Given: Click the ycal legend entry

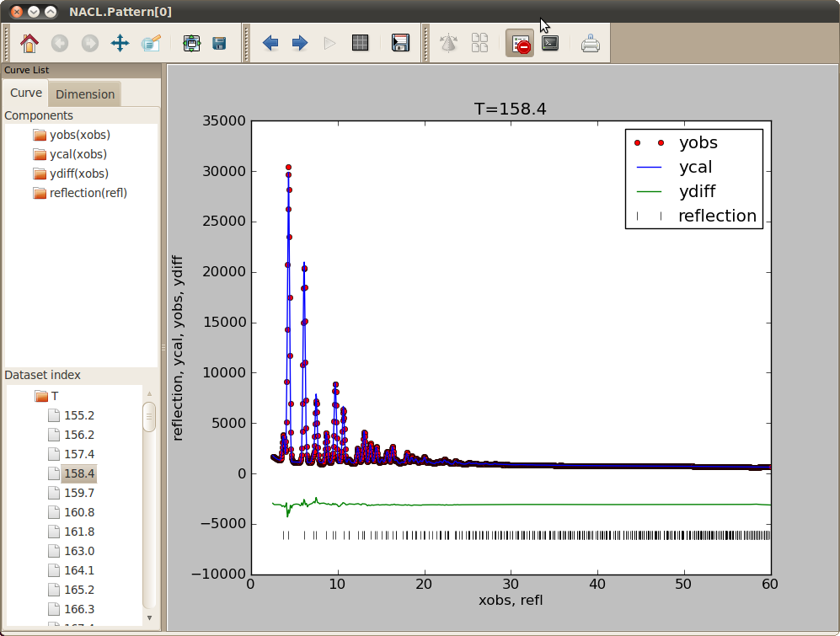Looking at the screenshot, I should coord(674,167).
